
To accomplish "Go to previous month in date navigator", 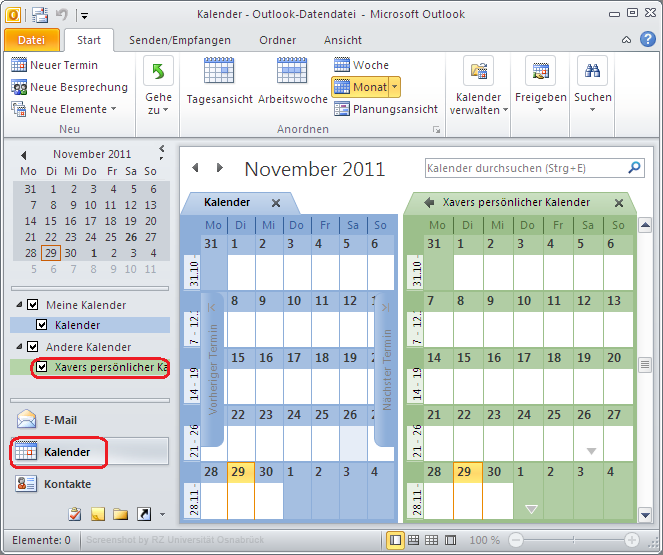I will (x=24, y=155).
